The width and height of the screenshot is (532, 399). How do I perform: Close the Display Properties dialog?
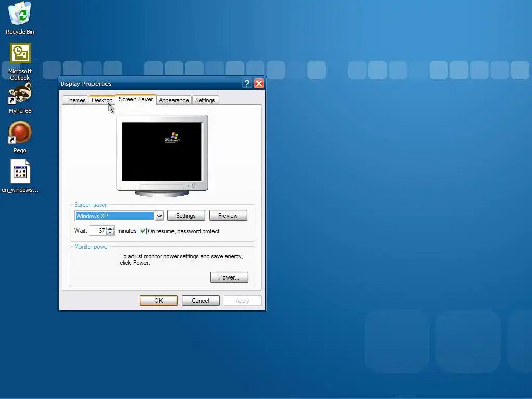coord(259,84)
